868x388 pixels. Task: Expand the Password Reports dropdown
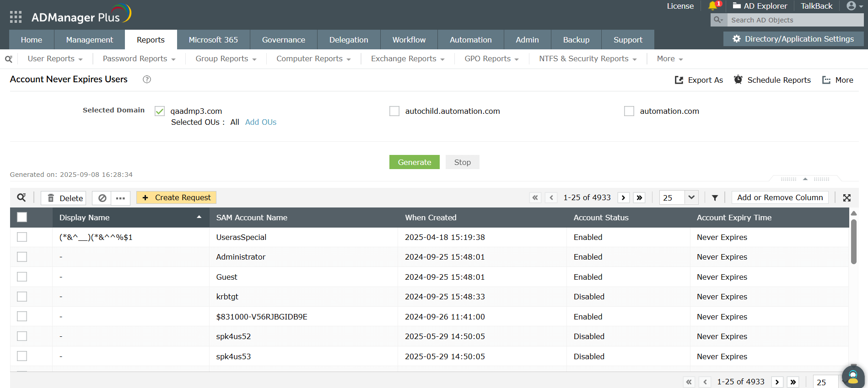pos(139,59)
